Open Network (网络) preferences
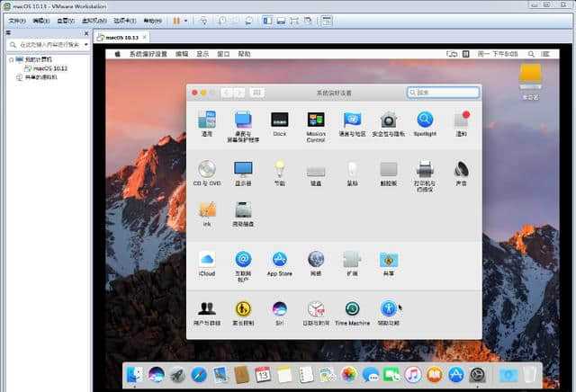Viewport: 576px width, 392px height. 316,263
